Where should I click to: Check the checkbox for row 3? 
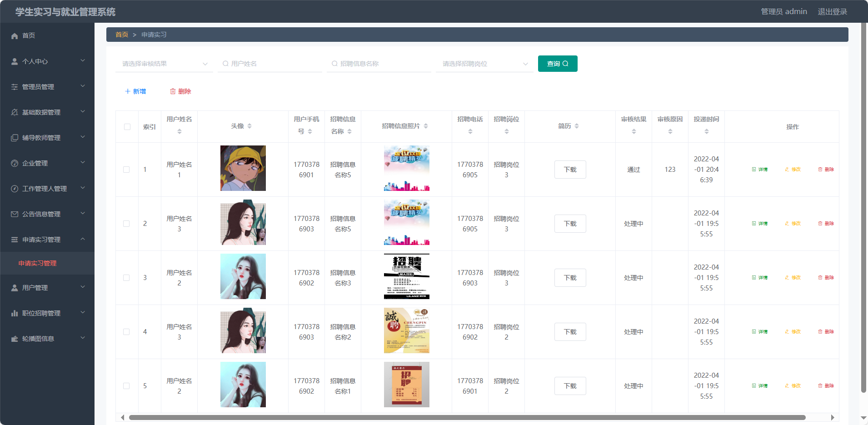click(126, 278)
